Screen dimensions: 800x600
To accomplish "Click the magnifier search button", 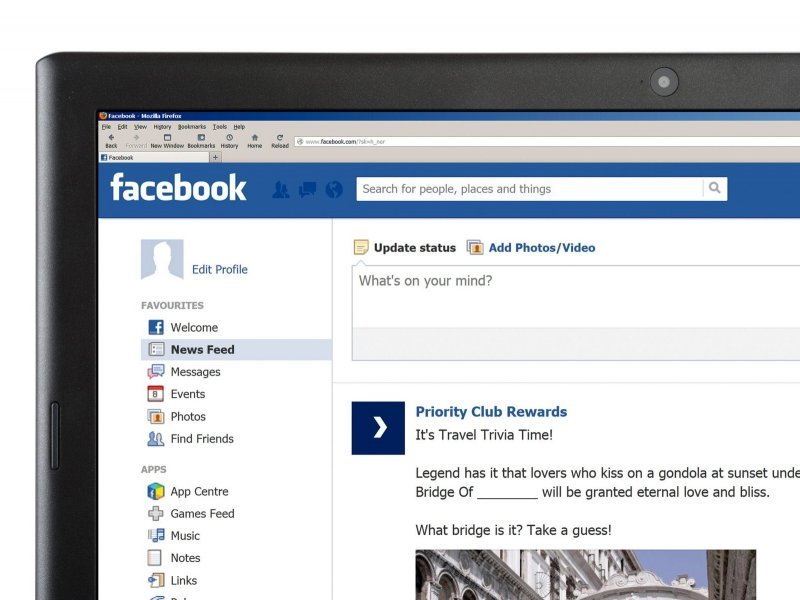I will coord(715,188).
